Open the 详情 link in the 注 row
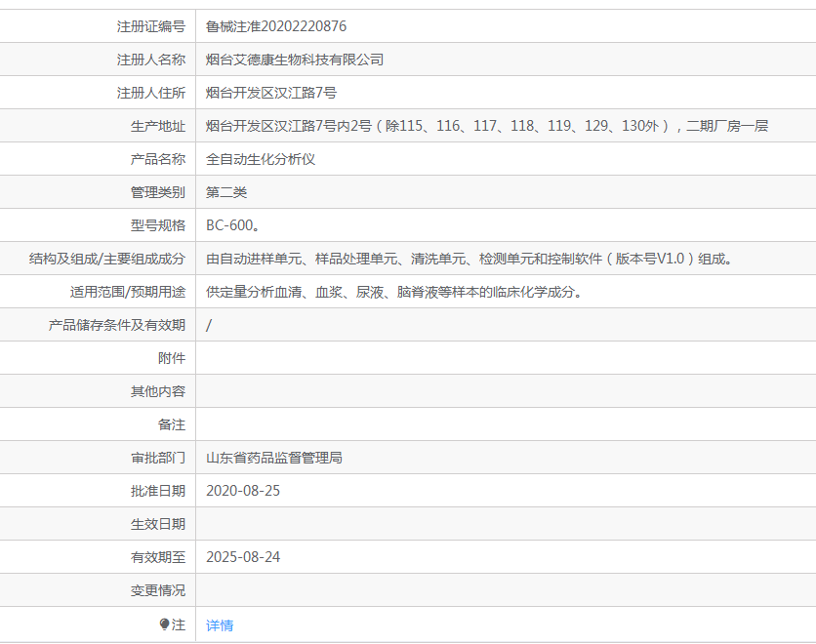Viewport: 816px width, 644px height. click(x=220, y=625)
